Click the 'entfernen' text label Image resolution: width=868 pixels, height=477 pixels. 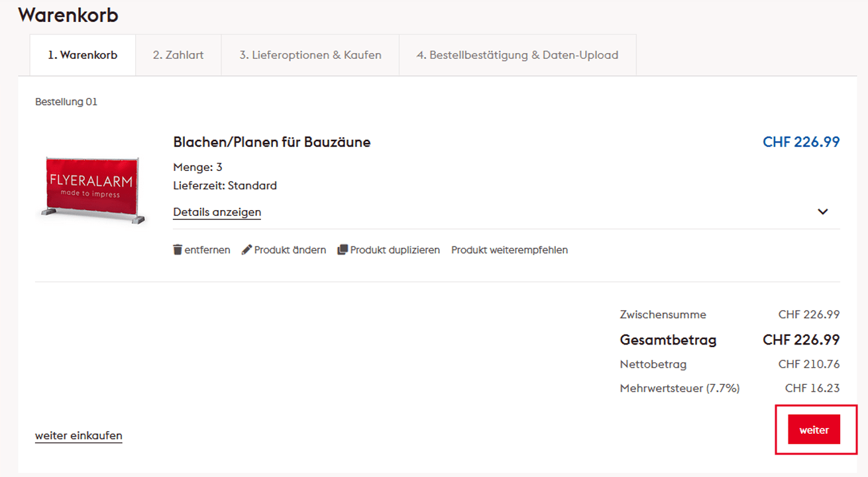click(207, 250)
